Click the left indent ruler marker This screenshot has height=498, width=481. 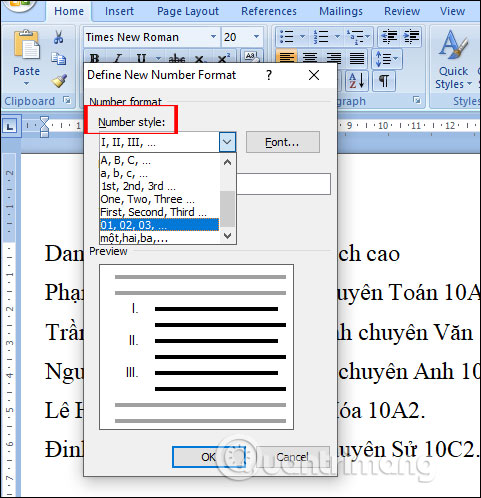click(44, 134)
